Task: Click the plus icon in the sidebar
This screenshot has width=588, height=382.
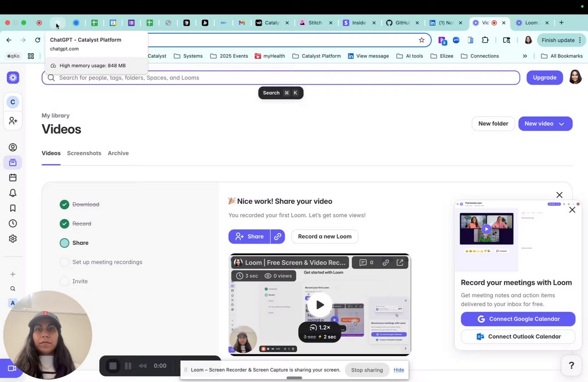Action: [13, 274]
